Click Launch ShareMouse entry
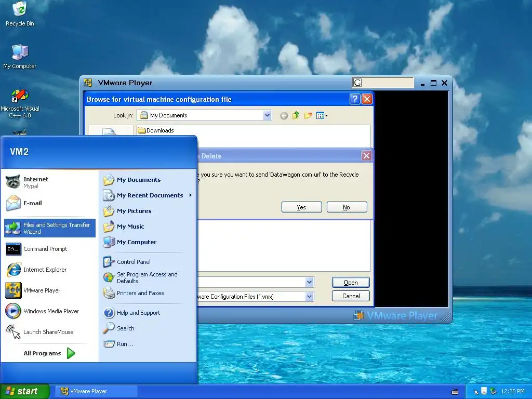 coord(50,332)
